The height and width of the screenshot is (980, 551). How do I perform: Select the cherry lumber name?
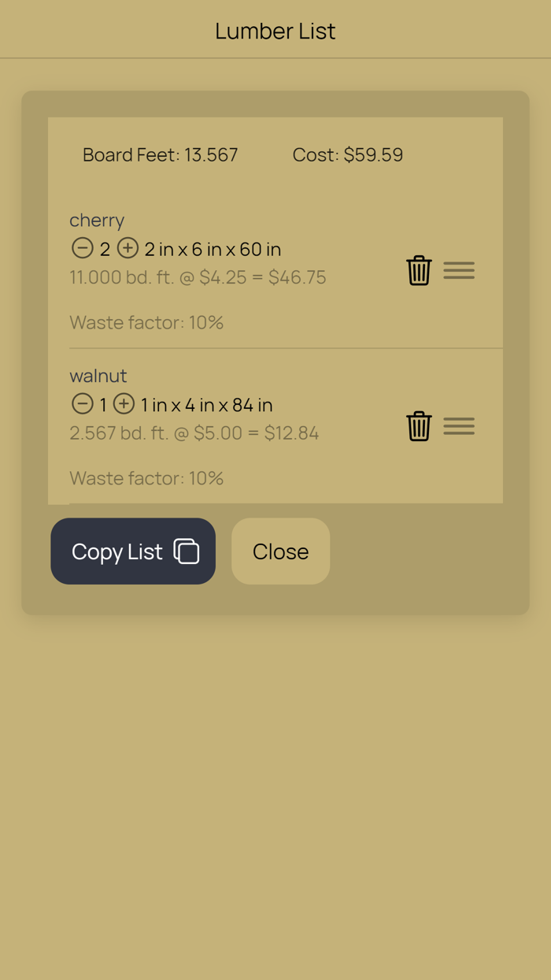97,221
